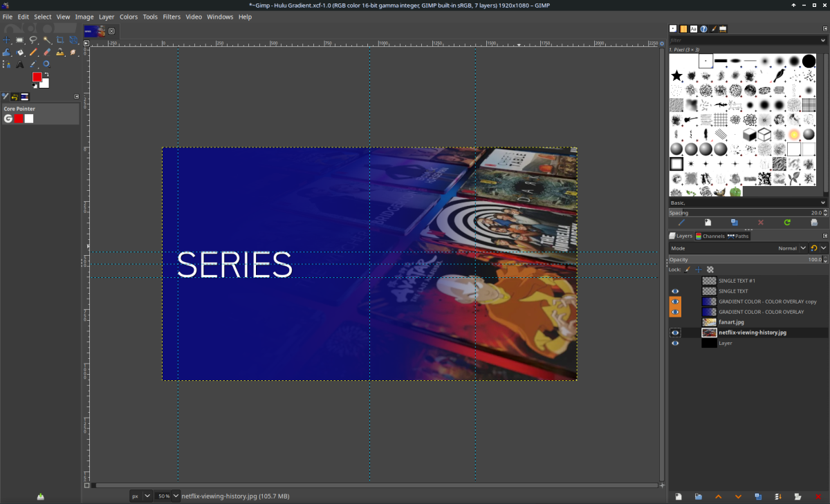Delete the selected layer with the red X

click(818, 496)
